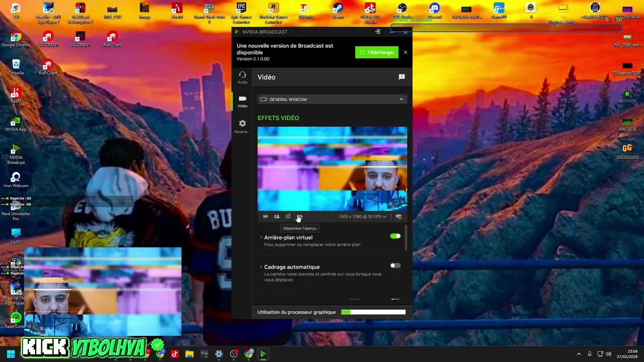Expand the Arrière-plan virtuel section chevron
The height and width of the screenshot is (362, 644).
pos(261,237)
